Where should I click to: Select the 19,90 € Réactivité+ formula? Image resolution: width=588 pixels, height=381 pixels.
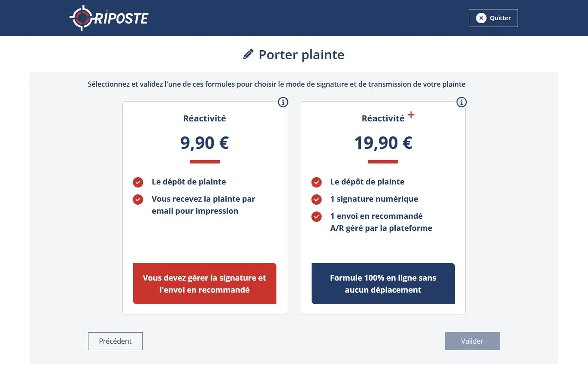click(383, 143)
